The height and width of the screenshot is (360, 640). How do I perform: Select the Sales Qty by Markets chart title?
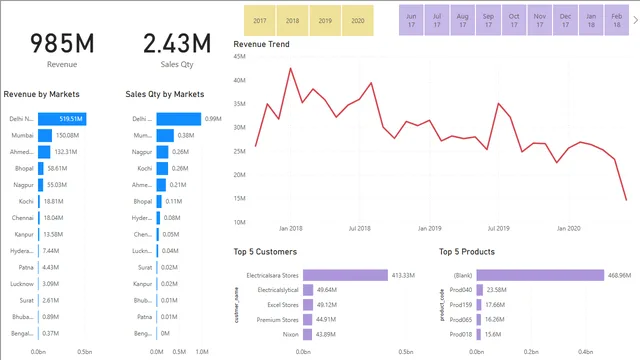click(x=165, y=94)
